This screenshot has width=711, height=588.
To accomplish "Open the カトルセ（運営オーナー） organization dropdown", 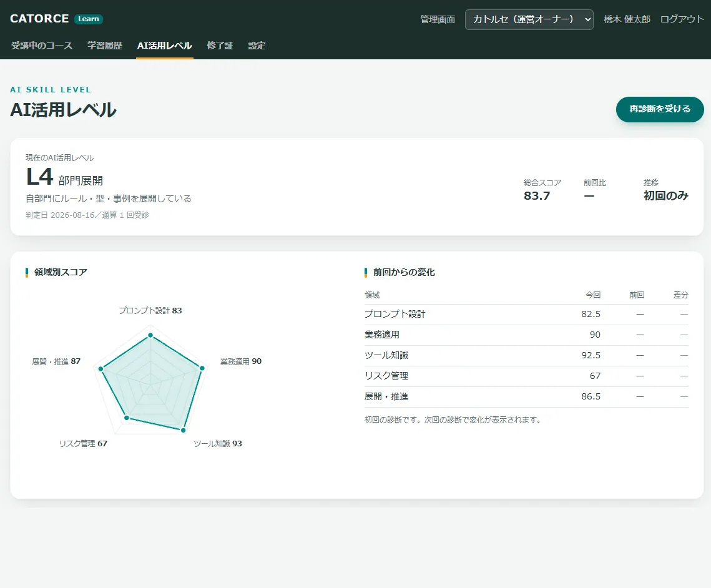I will (529, 19).
